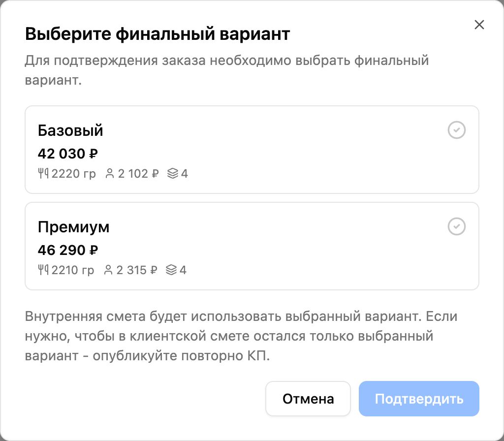Click the person icon in Базовый card
This screenshot has width=504, height=441.
110,174
